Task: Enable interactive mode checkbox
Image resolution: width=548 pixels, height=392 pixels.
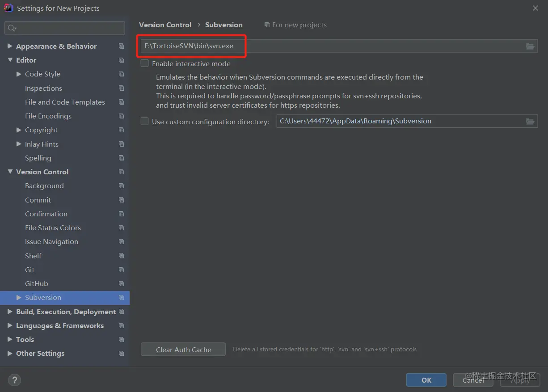Action: [x=144, y=63]
